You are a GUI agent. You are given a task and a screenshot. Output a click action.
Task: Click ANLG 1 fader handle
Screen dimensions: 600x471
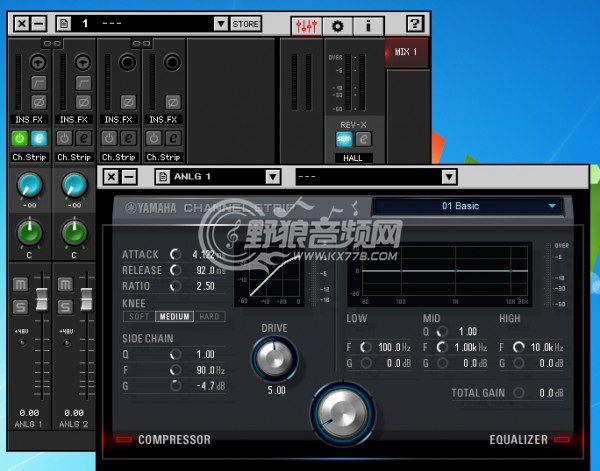41,299
